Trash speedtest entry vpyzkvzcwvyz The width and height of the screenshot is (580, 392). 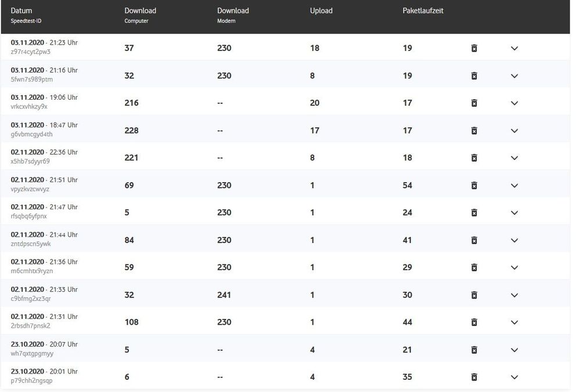[474, 186]
